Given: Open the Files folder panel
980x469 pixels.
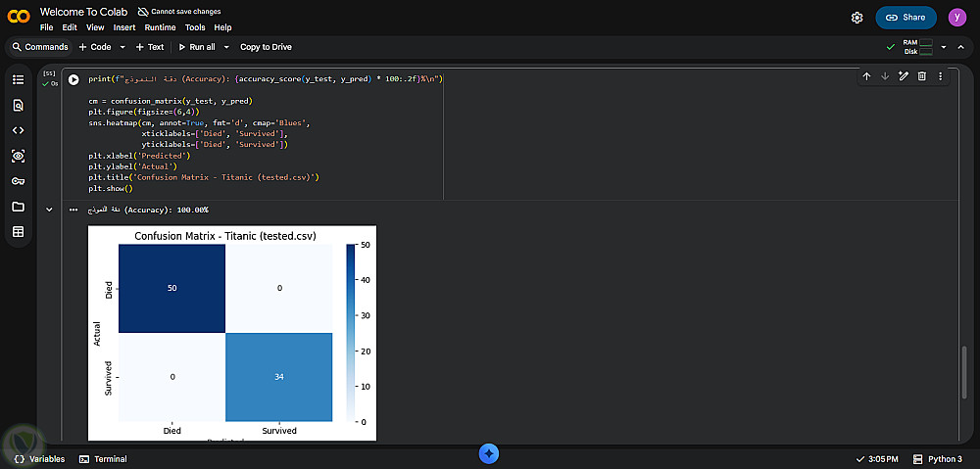Looking at the screenshot, I should (18, 207).
